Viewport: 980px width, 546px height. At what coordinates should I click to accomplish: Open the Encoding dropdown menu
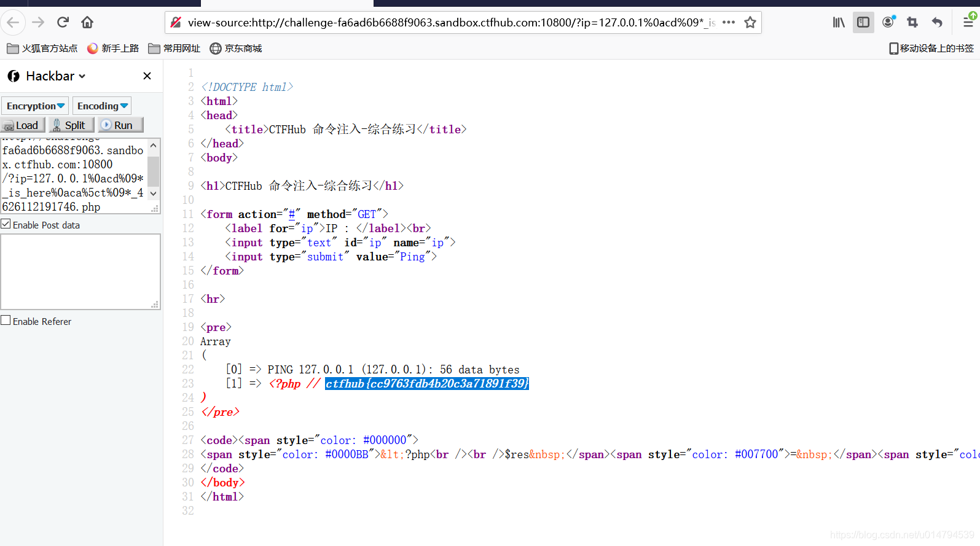pos(102,106)
